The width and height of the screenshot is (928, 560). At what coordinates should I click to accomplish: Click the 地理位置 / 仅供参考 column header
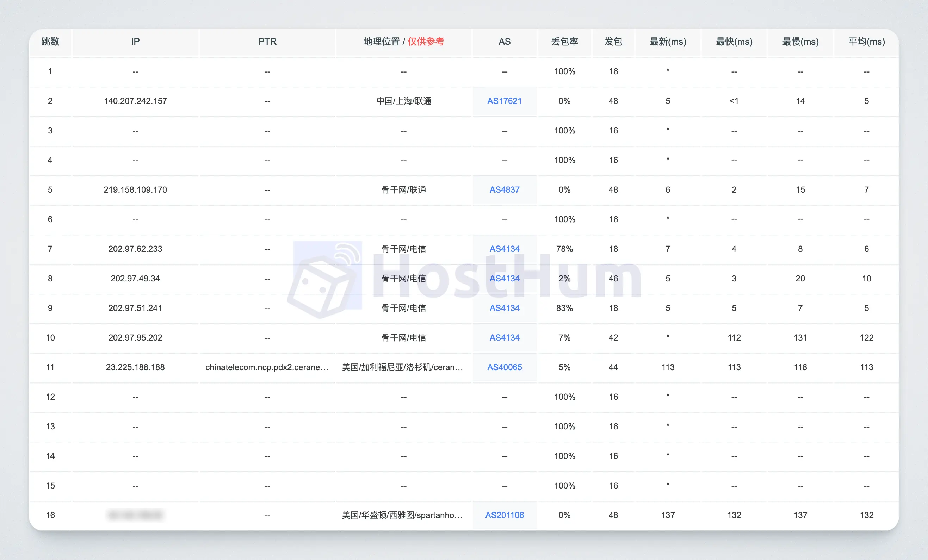click(404, 42)
